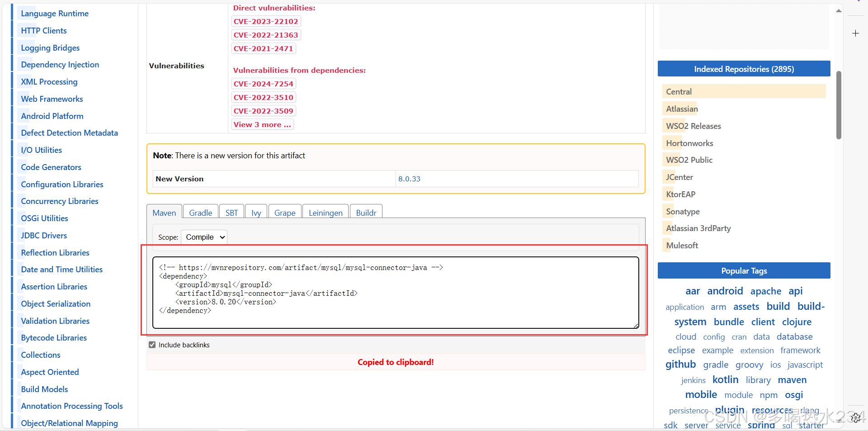Switch to the Buildr tab

tap(366, 213)
